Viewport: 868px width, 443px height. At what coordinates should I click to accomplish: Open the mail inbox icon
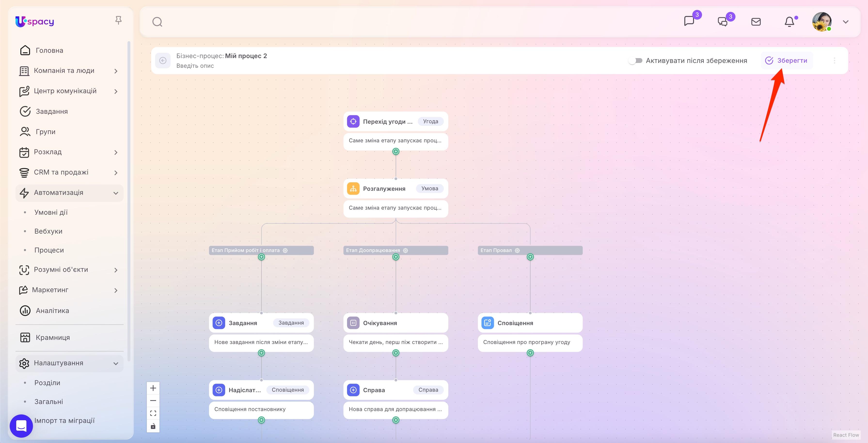[x=756, y=22]
